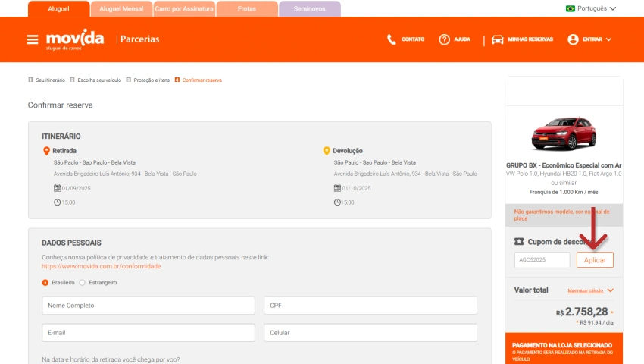Click the Maximizar cálculo link
The width and height of the screenshot is (644, 364).
(x=585, y=290)
